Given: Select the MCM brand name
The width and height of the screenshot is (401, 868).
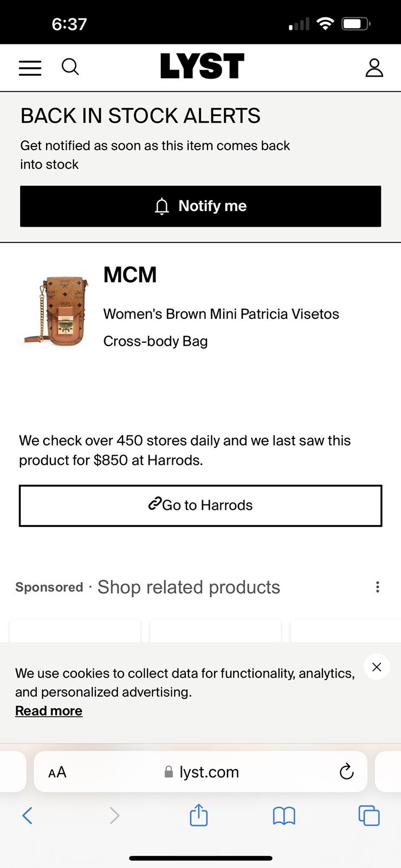Looking at the screenshot, I should click(130, 275).
